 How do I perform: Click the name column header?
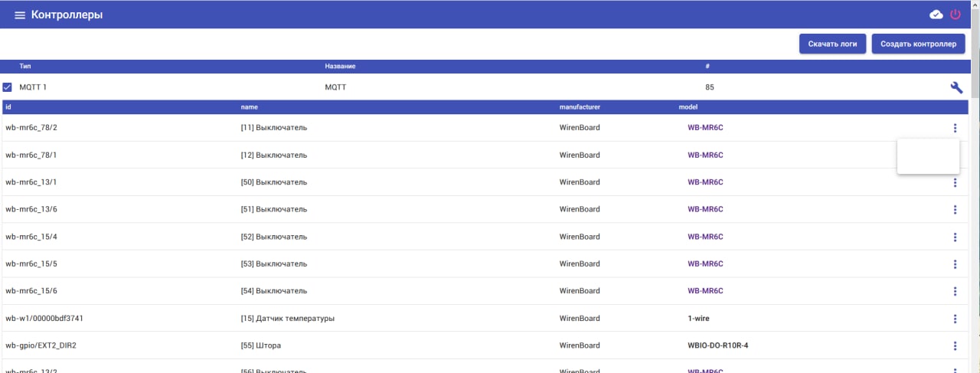tap(250, 107)
